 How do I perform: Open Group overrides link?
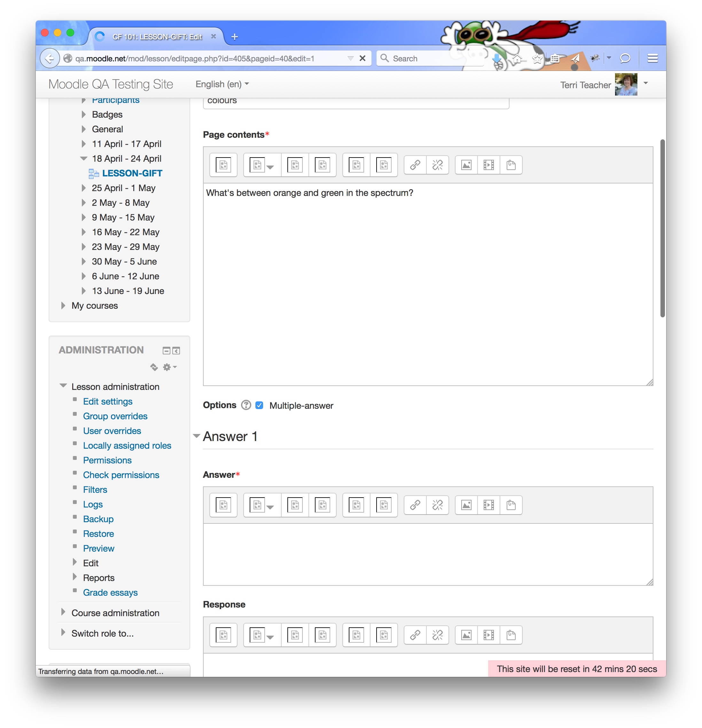click(x=115, y=416)
